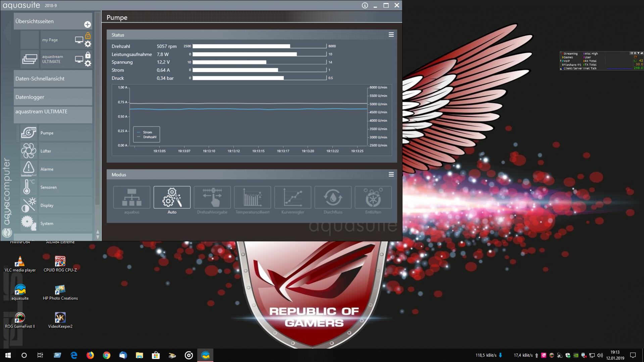This screenshot has width=644, height=362.
Task: Open VLC media player desktop shortcut
Action: (x=20, y=264)
